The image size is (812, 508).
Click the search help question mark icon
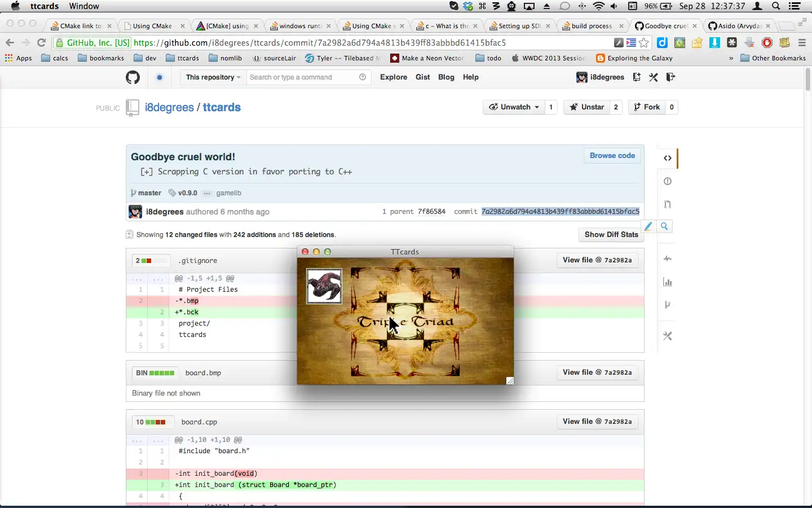click(363, 77)
